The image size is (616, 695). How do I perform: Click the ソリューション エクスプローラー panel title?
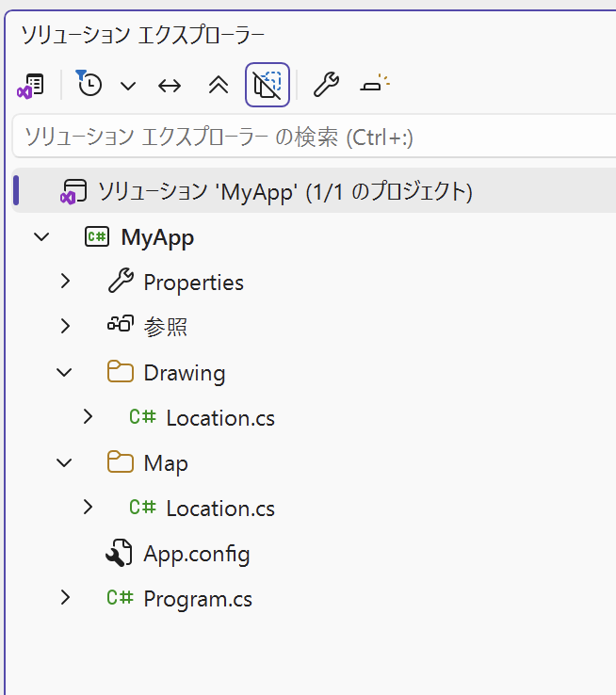pos(143,36)
